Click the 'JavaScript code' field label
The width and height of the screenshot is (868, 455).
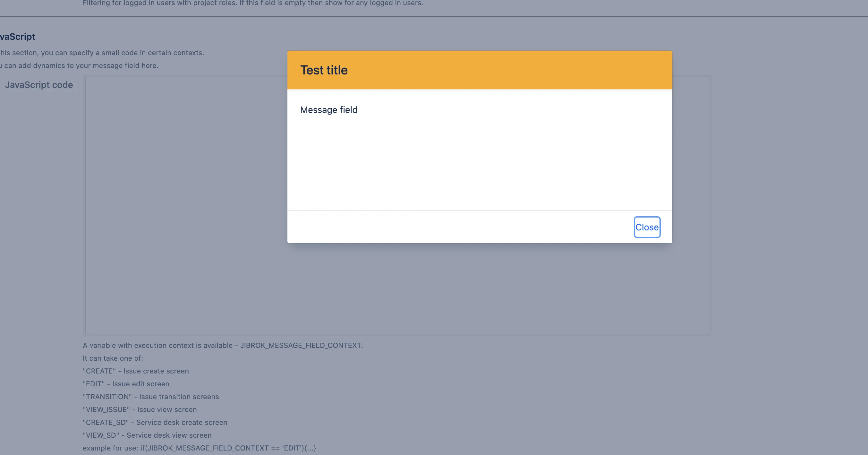(x=39, y=85)
